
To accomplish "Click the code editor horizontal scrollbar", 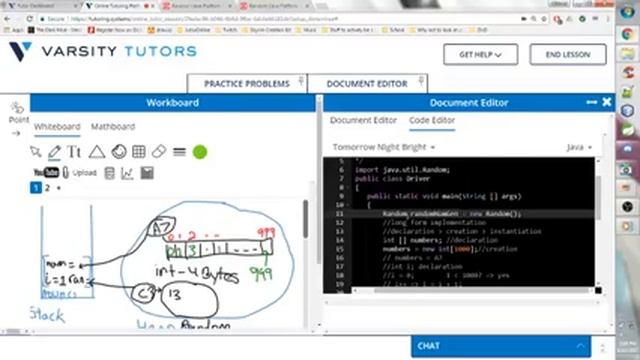I will [x=482, y=290].
